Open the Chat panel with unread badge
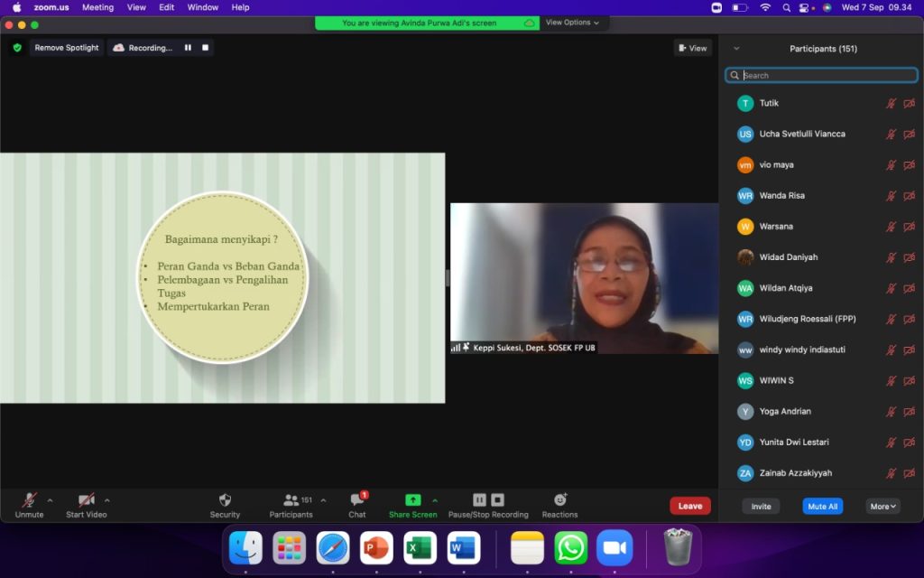Viewport: 924px width, 578px height. tap(357, 506)
